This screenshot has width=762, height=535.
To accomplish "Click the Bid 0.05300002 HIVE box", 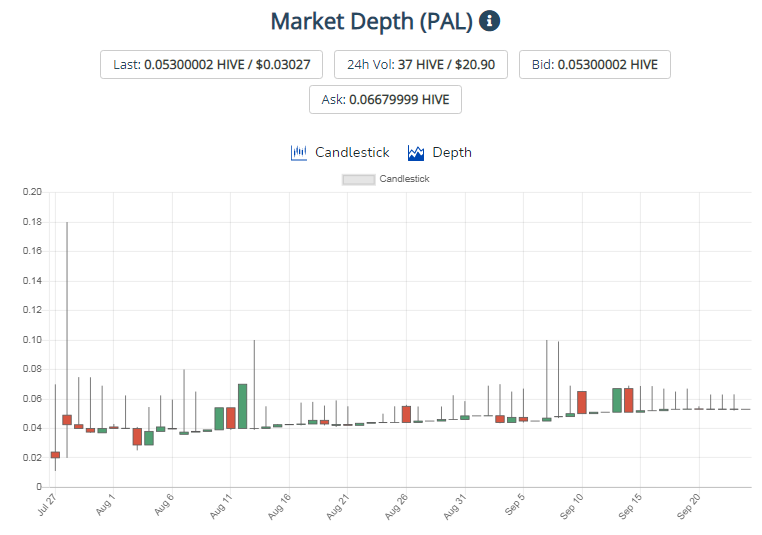I will click(x=595, y=64).
